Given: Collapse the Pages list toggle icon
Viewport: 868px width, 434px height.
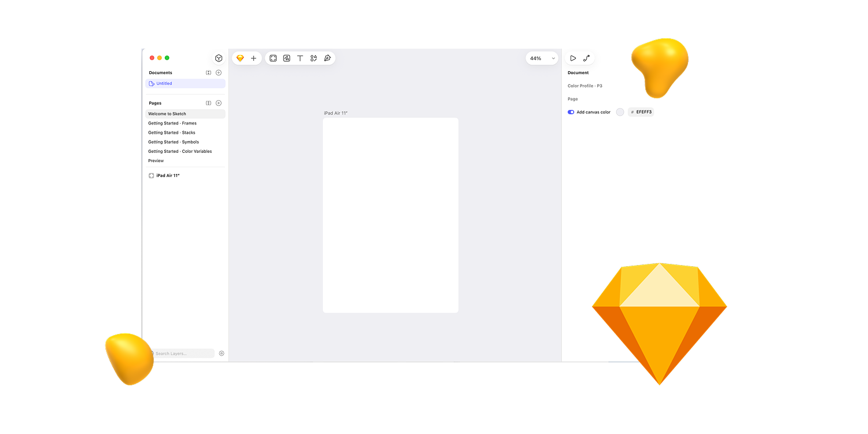Looking at the screenshot, I should [x=208, y=103].
